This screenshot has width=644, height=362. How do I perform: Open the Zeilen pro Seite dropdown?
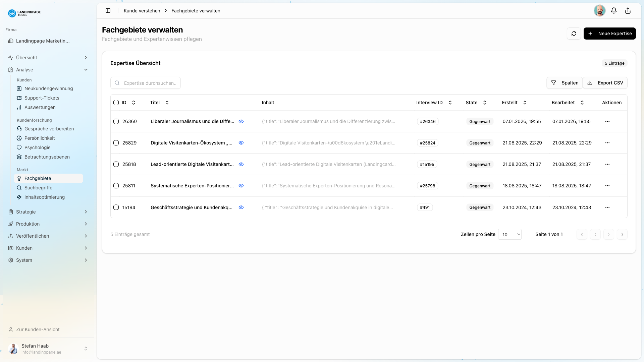(x=510, y=234)
